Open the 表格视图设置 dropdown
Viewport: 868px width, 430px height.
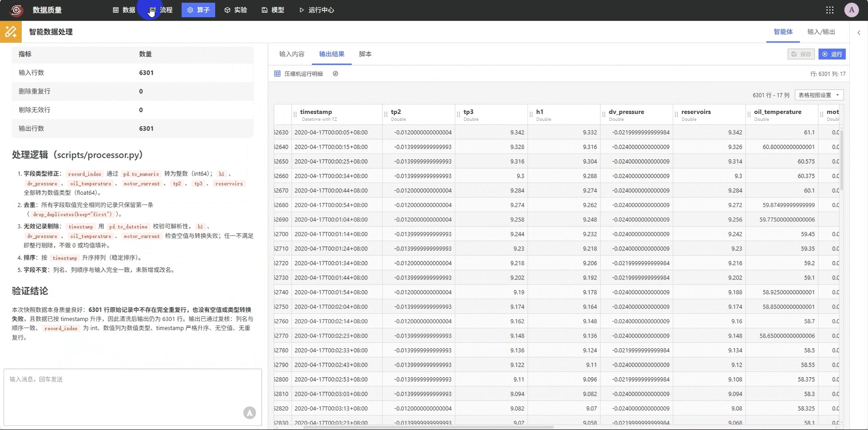819,95
